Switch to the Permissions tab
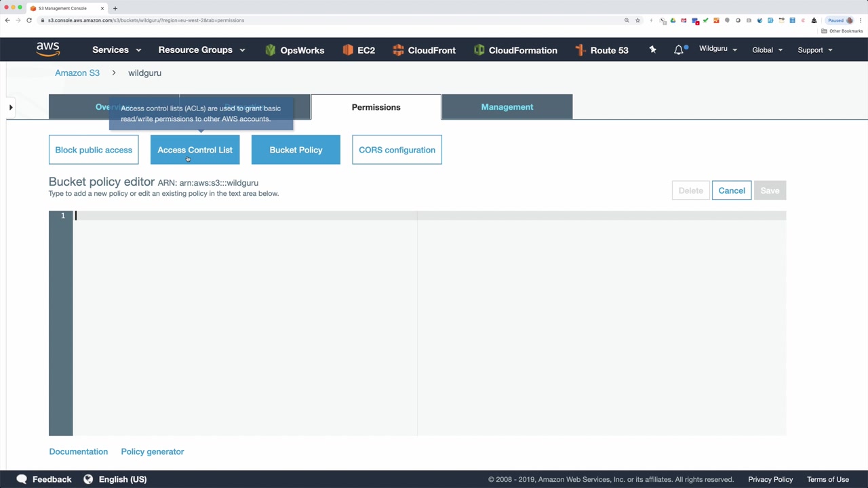The image size is (868, 488). click(x=376, y=107)
